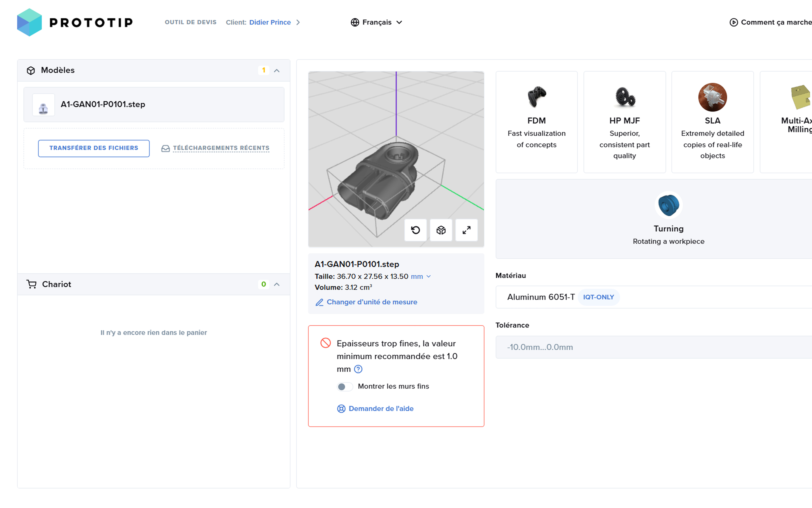The height and width of the screenshot is (508, 812).
Task: Click the error prohibited icon in warning
Action: [326, 343]
